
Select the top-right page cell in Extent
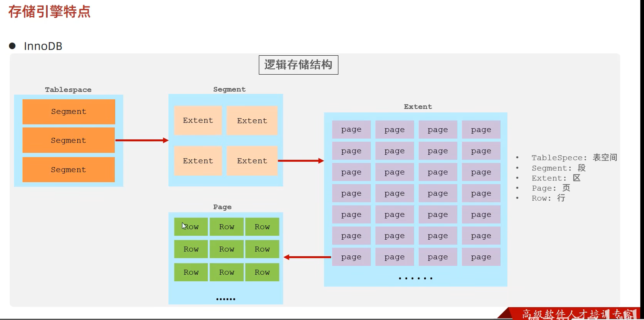pyautogui.click(x=481, y=130)
